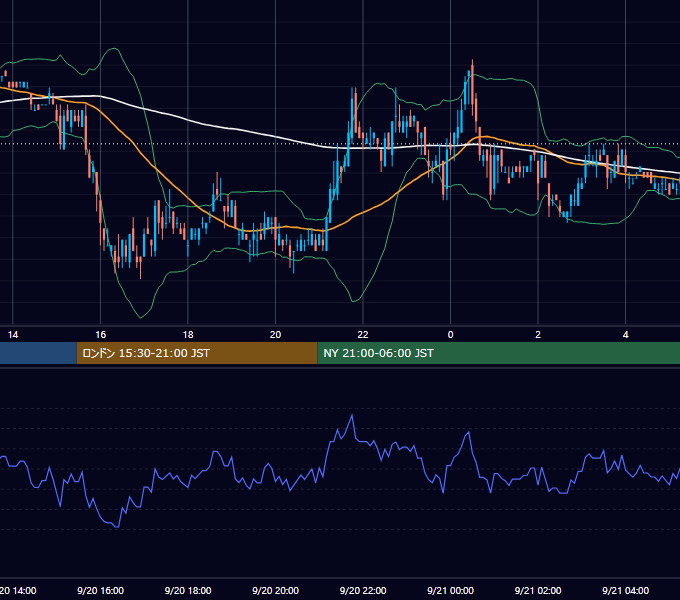The height and width of the screenshot is (600, 680).
Task: Click the 20 hour label on price chart axis
Action: [275, 335]
